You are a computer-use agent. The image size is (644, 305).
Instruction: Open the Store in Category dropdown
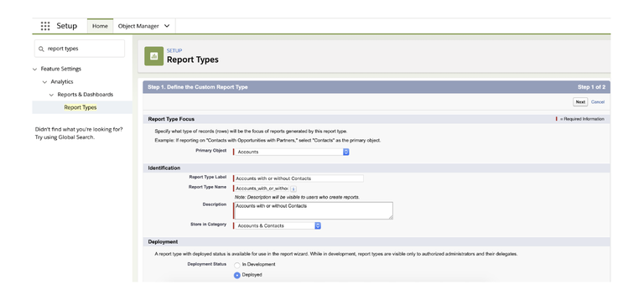[278, 225]
